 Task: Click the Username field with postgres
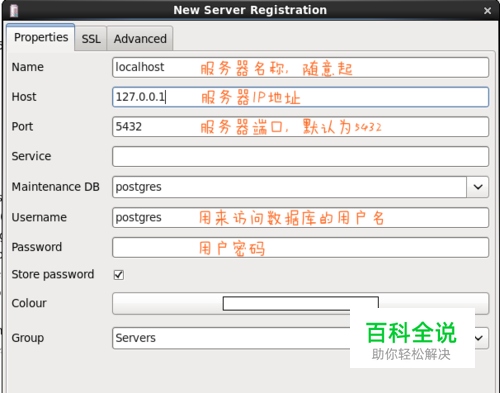click(x=301, y=218)
